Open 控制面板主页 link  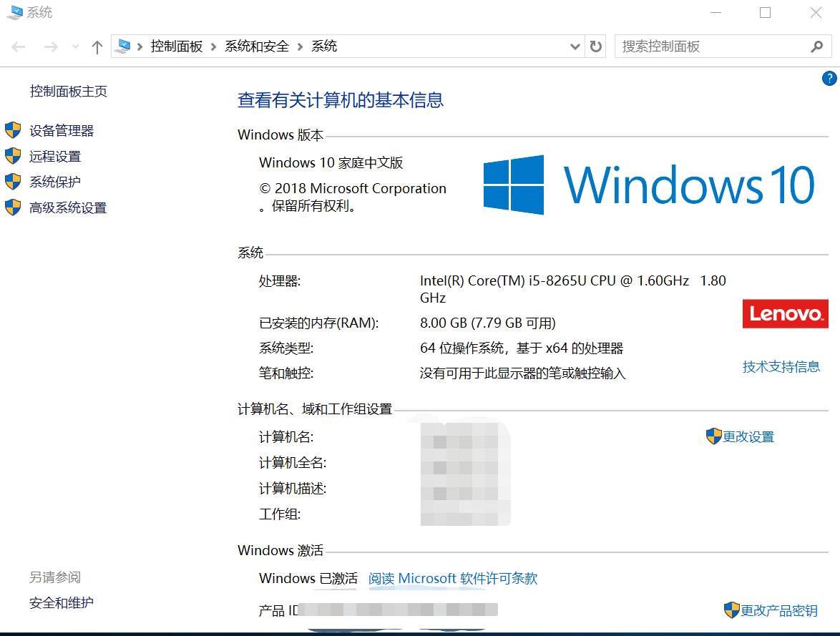pyautogui.click(x=69, y=92)
